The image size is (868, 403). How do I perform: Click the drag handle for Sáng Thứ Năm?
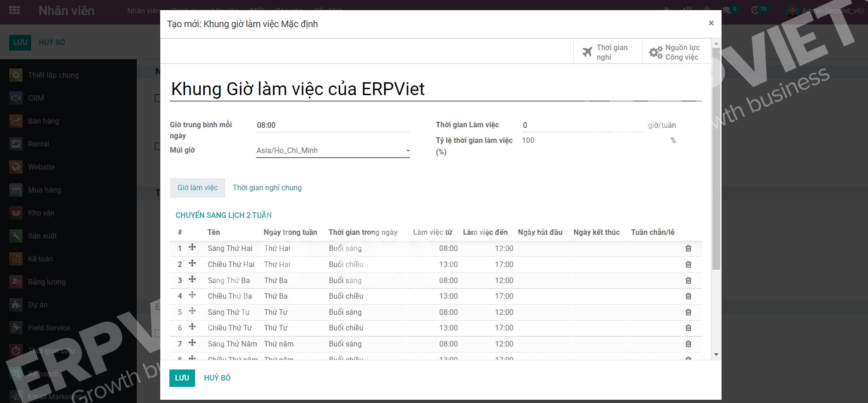[192, 343]
